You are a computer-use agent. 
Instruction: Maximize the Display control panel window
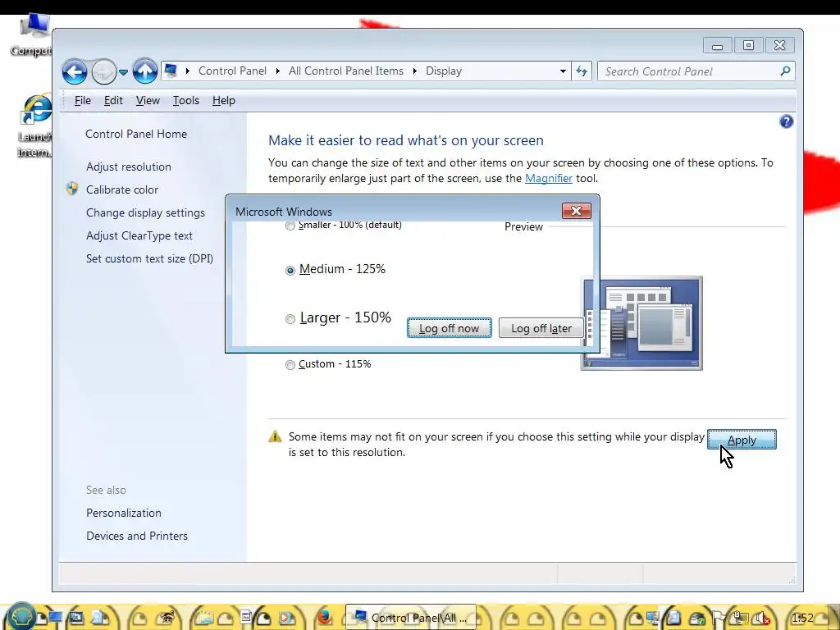tap(748, 46)
